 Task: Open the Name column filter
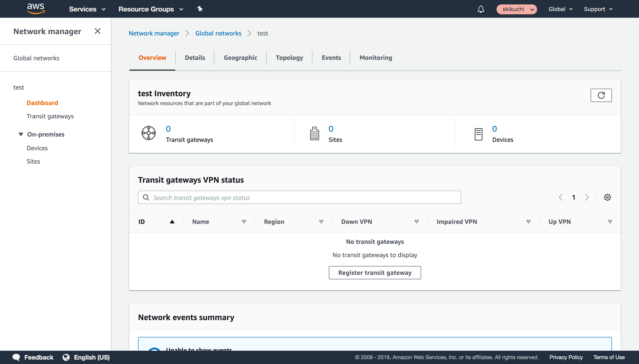(244, 221)
